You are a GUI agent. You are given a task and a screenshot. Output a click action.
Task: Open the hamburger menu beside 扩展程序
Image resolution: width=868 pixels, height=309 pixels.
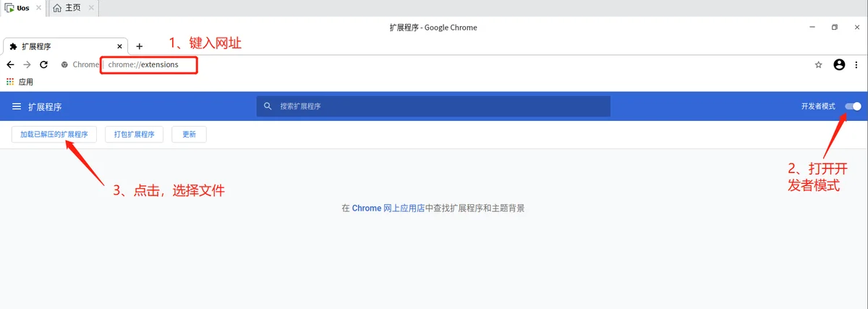click(x=17, y=106)
